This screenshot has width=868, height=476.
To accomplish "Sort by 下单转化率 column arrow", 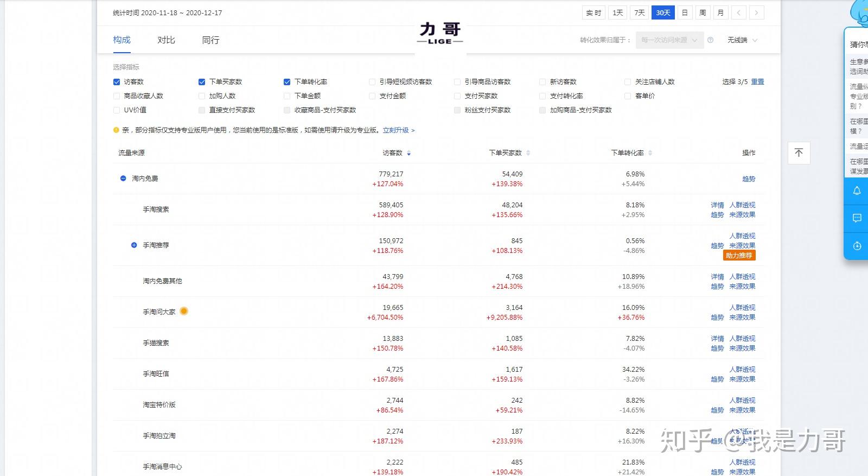I will 650,153.
